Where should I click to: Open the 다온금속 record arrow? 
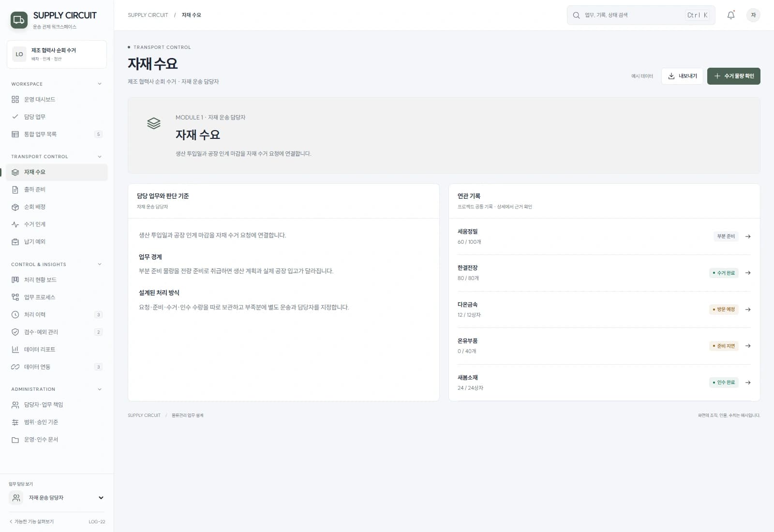tap(748, 310)
